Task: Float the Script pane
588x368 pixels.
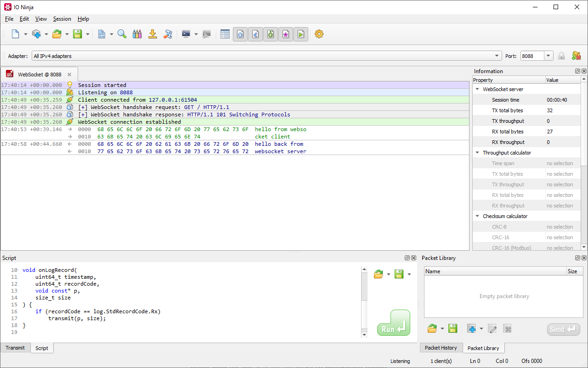Action: (x=407, y=258)
